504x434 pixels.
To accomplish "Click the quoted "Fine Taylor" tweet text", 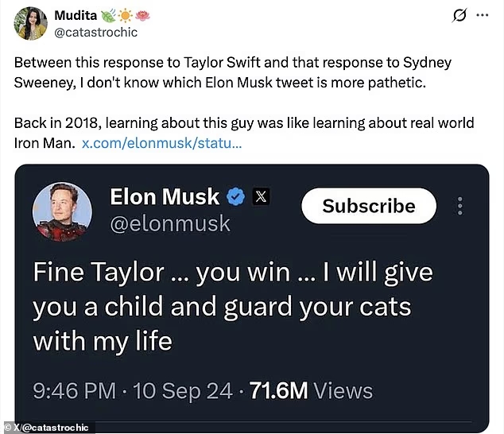I will tap(231, 306).
